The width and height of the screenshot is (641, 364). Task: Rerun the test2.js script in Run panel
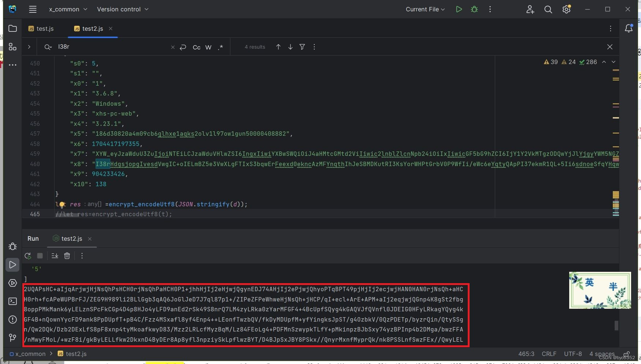tap(27, 256)
